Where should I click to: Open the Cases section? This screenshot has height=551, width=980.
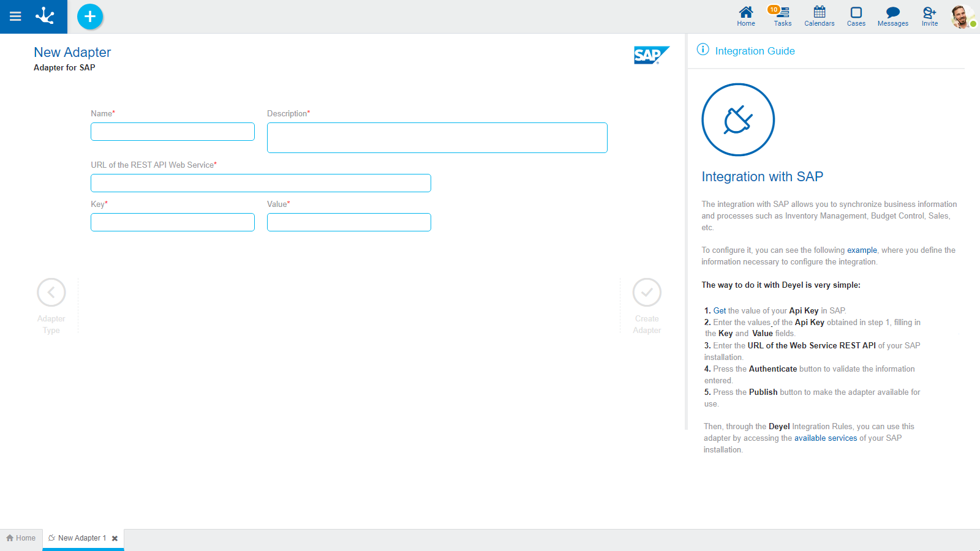pyautogui.click(x=856, y=17)
